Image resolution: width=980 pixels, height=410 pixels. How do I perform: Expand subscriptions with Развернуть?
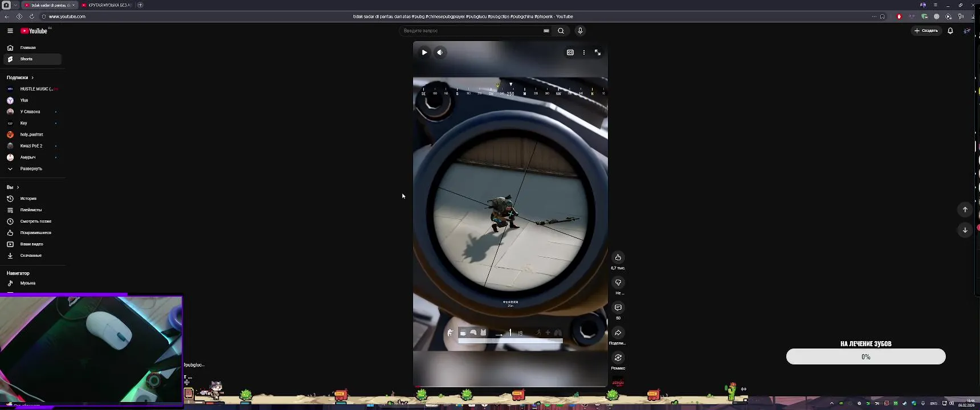32,169
